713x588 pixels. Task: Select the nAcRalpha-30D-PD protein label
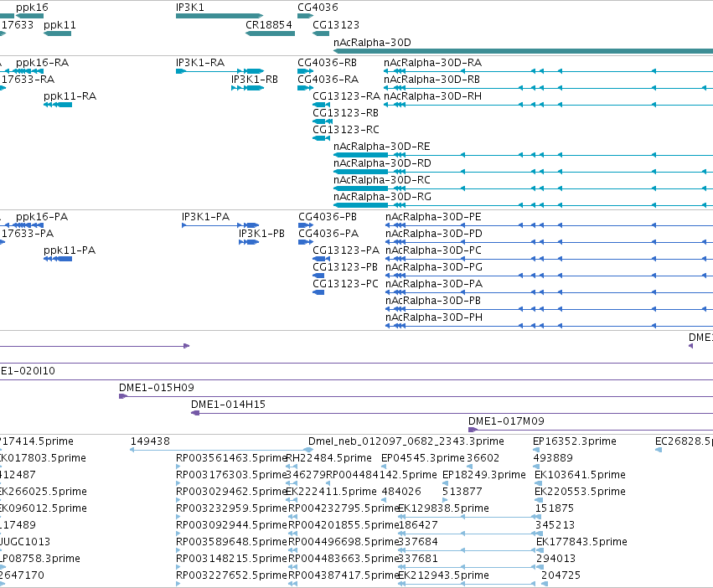(x=434, y=234)
